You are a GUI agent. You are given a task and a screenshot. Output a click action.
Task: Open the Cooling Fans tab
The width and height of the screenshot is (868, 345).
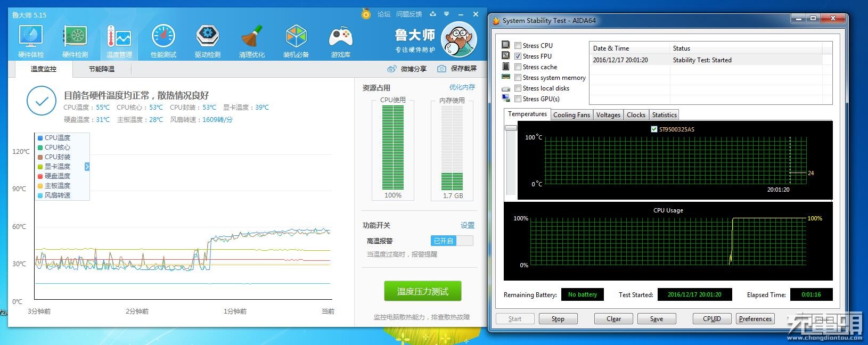(x=571, y=115)
